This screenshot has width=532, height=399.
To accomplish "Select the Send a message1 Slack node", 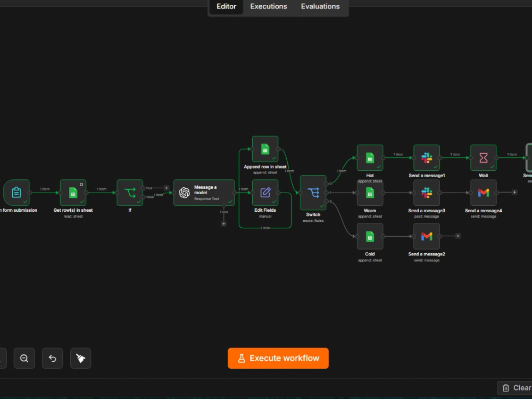I will (427, 158).
